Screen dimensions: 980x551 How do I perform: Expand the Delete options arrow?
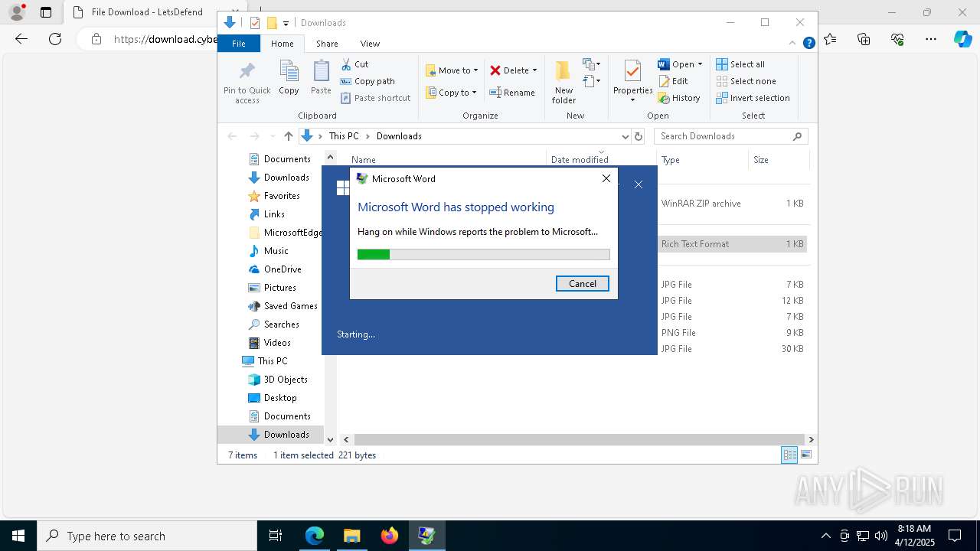pyautogui.click(x=534, y=70)
